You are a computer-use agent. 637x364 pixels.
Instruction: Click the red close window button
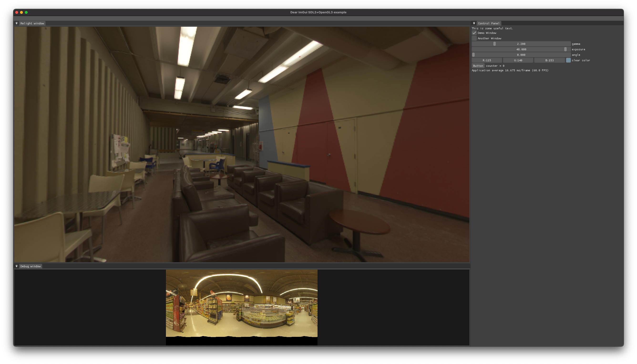click(17, 12)
